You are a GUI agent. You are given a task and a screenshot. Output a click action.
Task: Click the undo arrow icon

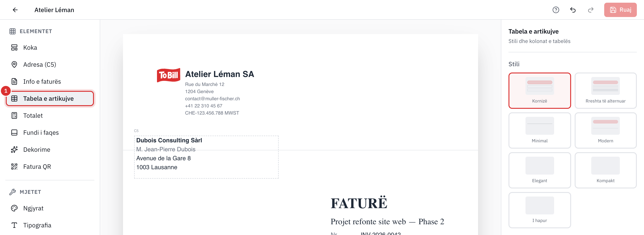coord(573,10)
